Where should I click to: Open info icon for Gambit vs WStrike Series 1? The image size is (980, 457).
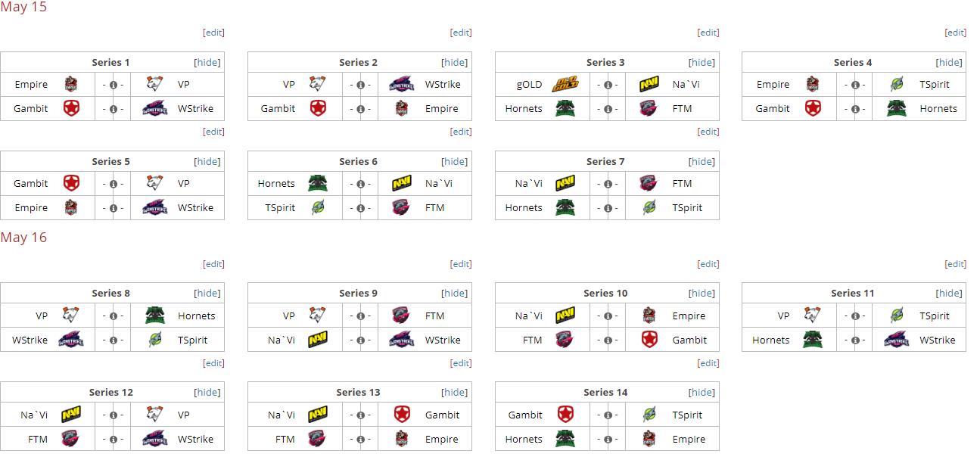click(113, 109)
